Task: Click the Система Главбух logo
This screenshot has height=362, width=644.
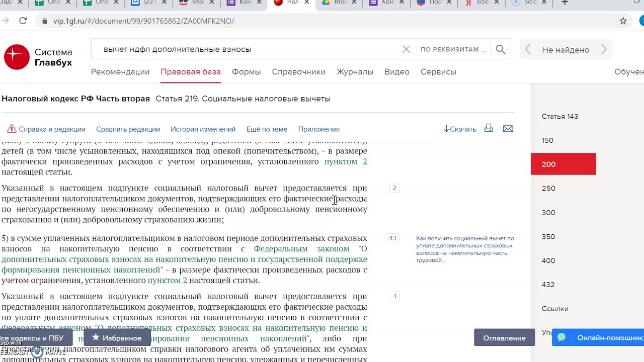Action: point(38,57)
